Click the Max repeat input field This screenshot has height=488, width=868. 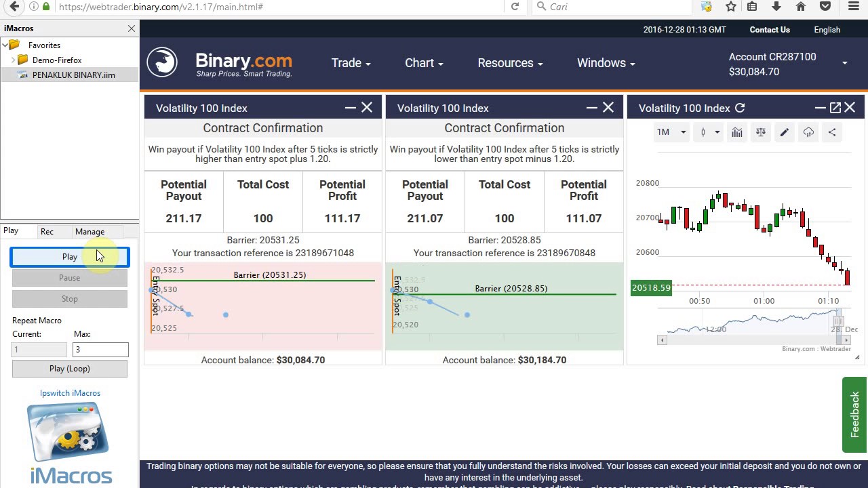point(100,350)
